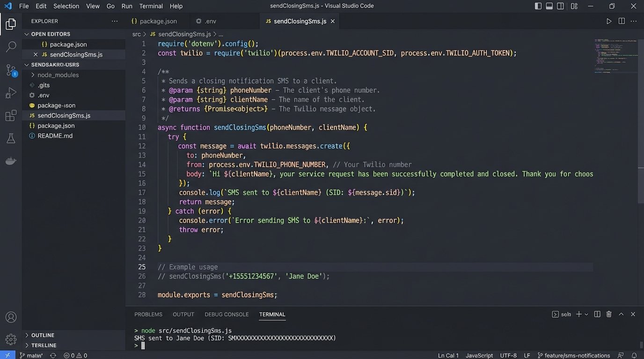Open the Search view in the activity bar
This screenshot has width=644, height=359.
[x=10, y=46]
